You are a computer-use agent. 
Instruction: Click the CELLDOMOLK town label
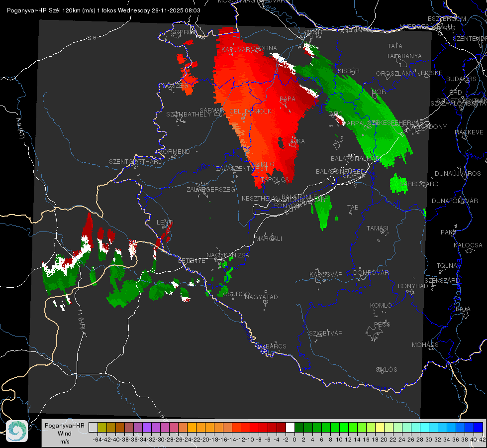click(251, 112)
